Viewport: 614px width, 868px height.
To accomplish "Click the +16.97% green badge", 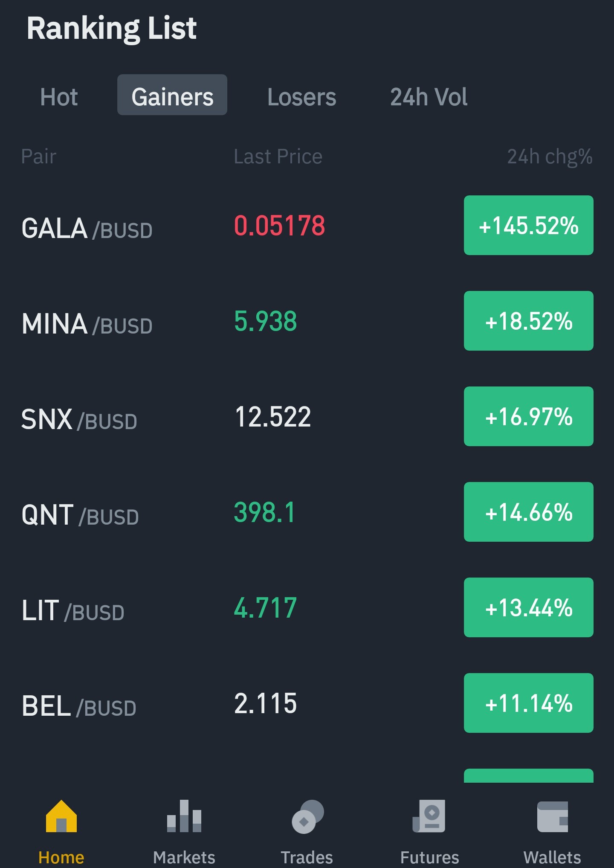I will (x=529, y=416).
